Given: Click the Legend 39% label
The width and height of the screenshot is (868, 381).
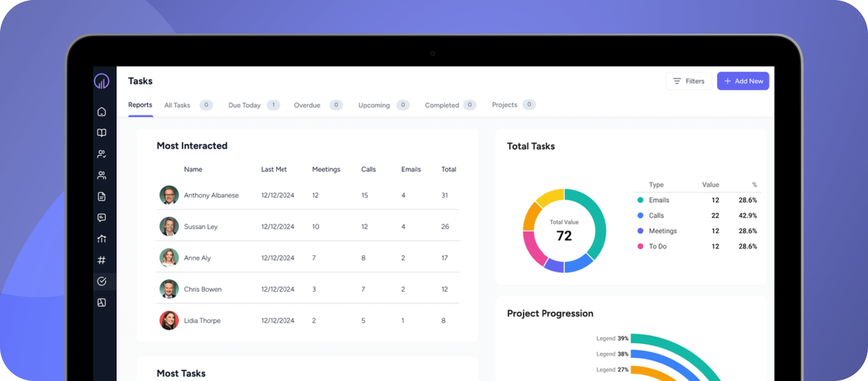Looking at the screenshot, I should tap(612, 338).
